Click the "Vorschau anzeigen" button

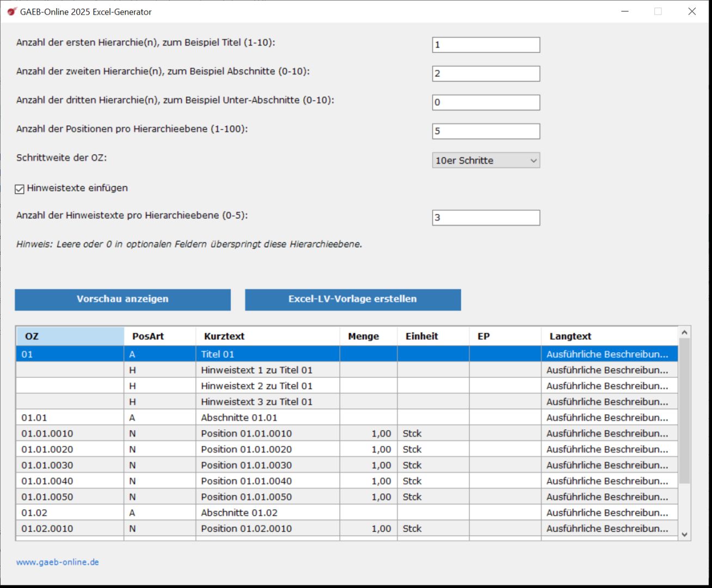122,299
